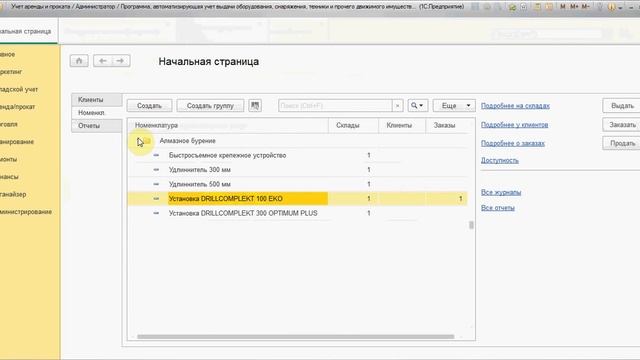The width and height of the screenshot is (640, 360).
Task: Select row Установка DRILLCOMPLEKT 300 OPTIMUM PLUS
Action: (x=298, y=213)
